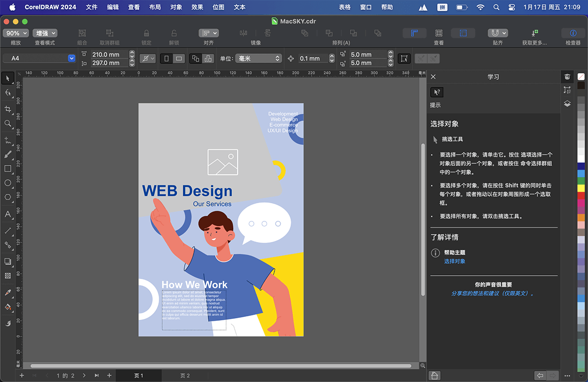Click the Learn panel home icon

coord(434,376)
